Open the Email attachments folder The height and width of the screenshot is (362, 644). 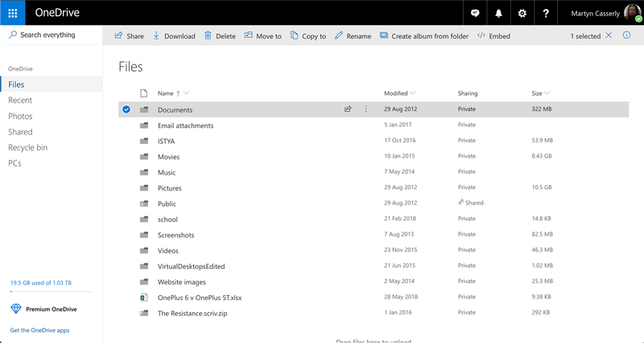click(x=186, y=125)
